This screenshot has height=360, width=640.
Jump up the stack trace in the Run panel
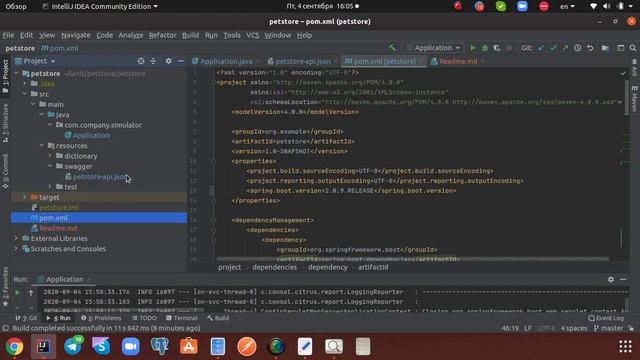(x=31, y=292)
